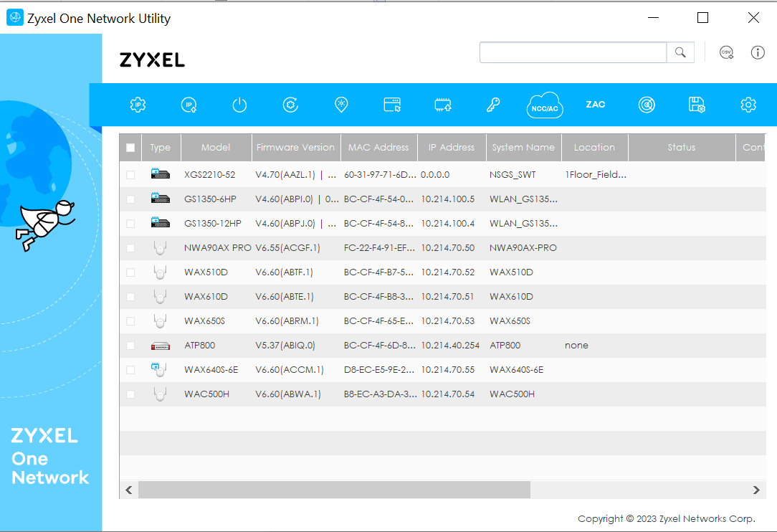
Task: Select the WAX650S model cell
Action: point(205,321)
